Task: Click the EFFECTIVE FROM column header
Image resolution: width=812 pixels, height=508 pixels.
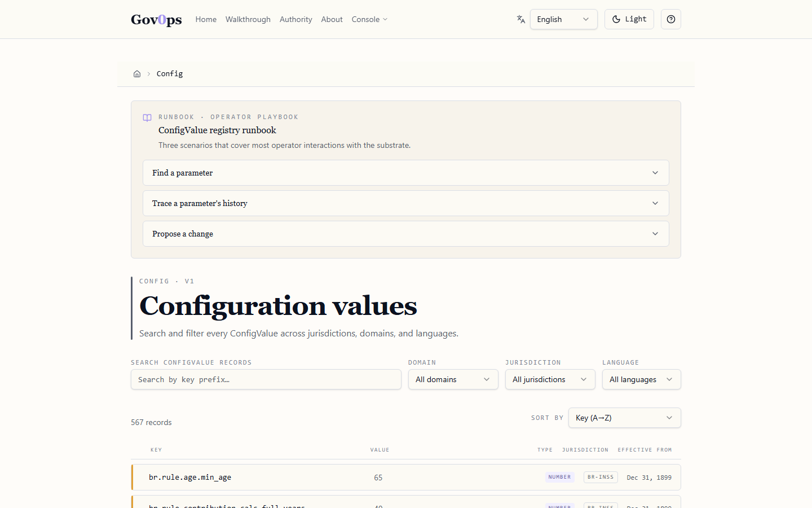Action: (645, 450)
